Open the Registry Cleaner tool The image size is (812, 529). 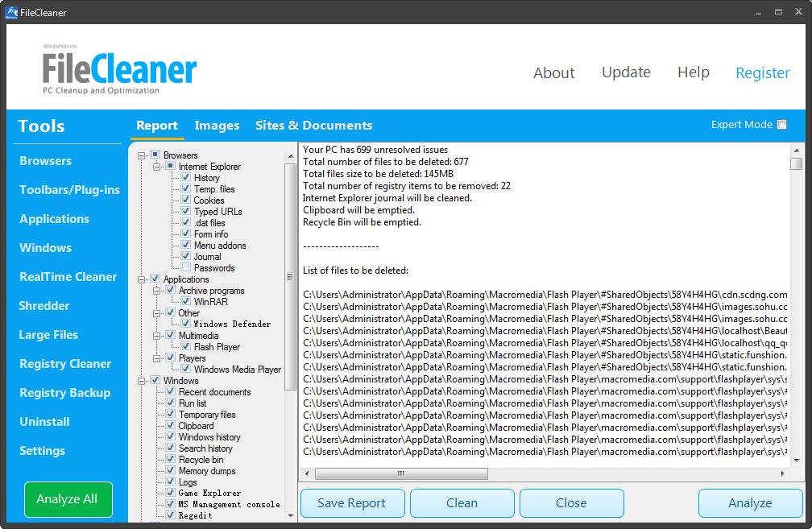pos(65,364)
